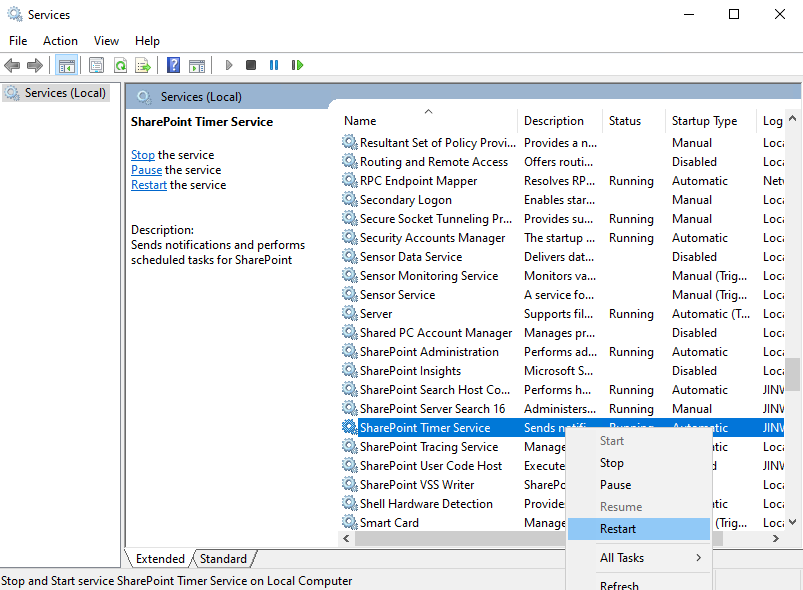Click the Stop the service link

pos(143,155)
